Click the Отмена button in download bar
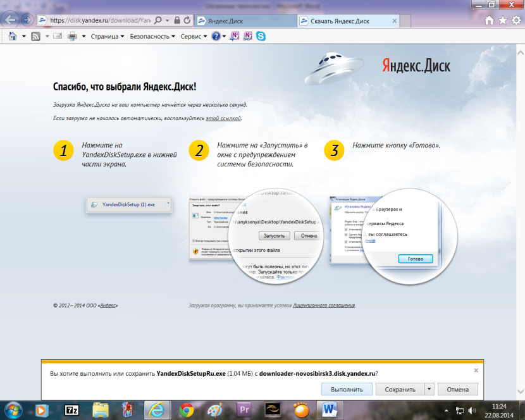This screenshot has width=525, height=420. point(457,389)
